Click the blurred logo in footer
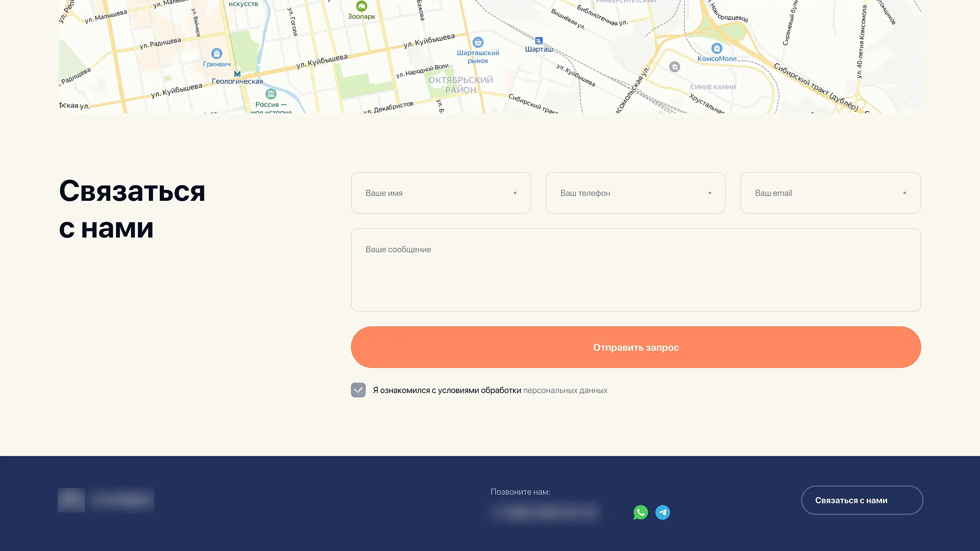Image resolution: width=980 pixels, height=551 pixels. (106, 500)
